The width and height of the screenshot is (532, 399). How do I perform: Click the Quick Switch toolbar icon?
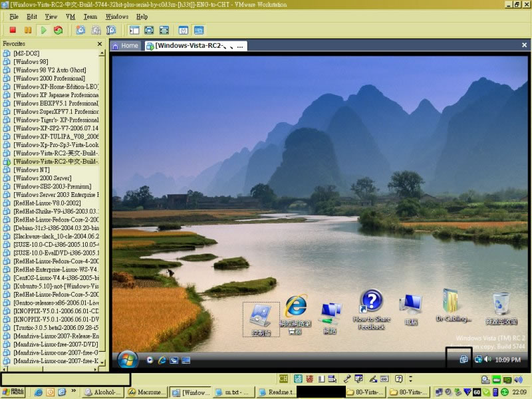pos(164,30)
